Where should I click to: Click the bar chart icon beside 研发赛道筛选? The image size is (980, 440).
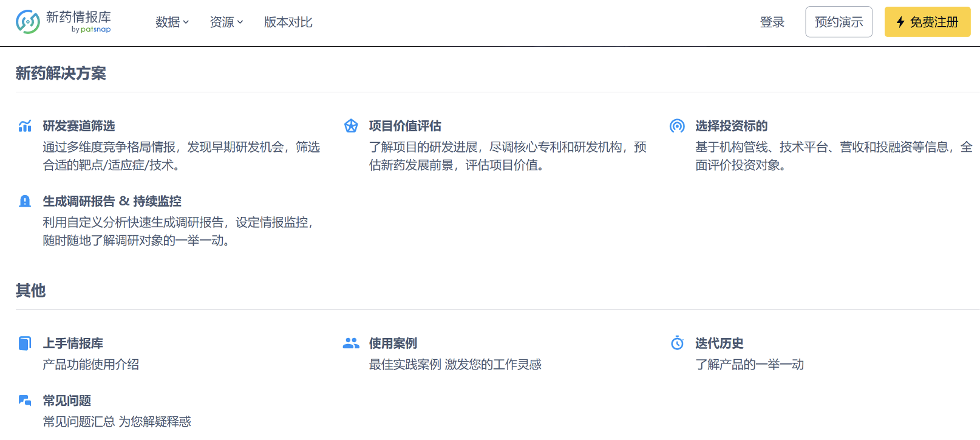(25, 126)
